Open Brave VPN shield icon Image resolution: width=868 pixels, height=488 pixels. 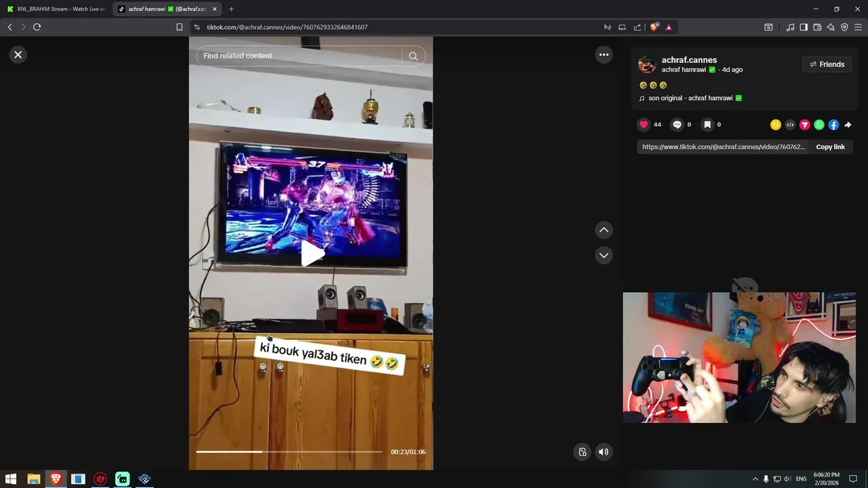click(x=844, y=27)
